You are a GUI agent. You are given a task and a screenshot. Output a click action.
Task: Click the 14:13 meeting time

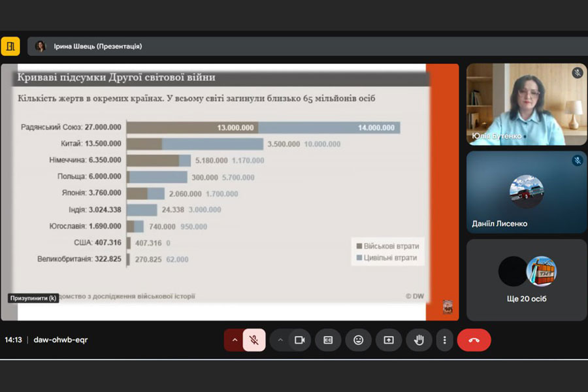(x=14, y=340)
